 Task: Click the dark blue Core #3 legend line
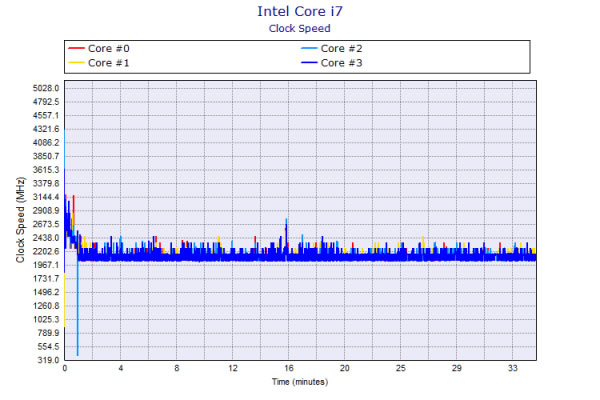309,62
